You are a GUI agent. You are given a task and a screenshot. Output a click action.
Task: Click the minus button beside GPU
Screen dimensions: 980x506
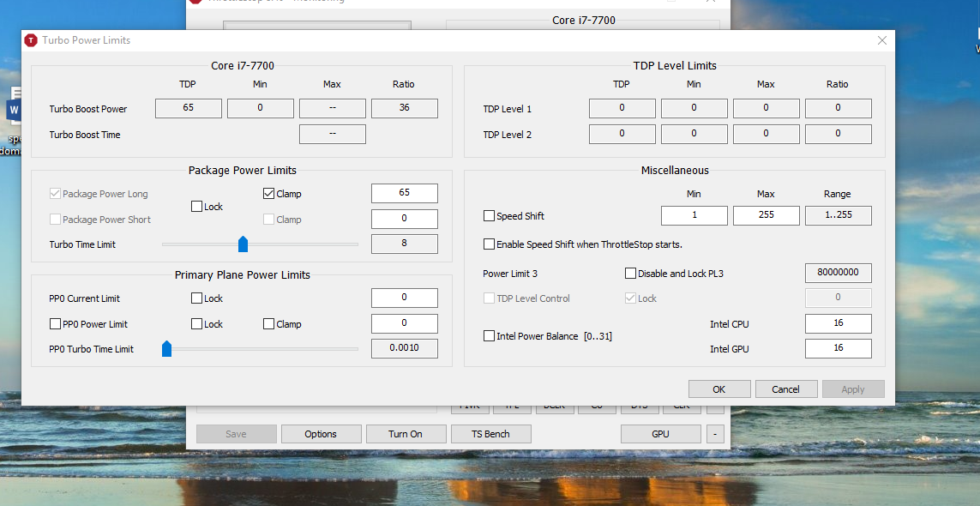coord(715,434)
